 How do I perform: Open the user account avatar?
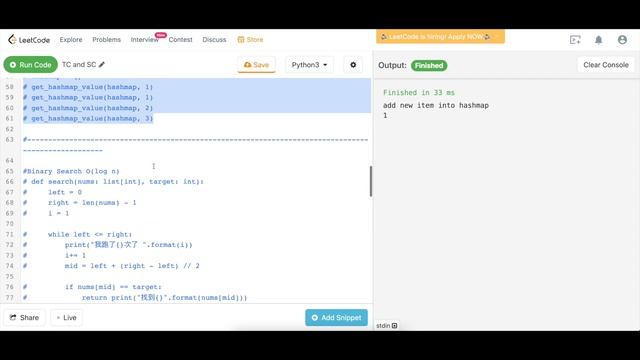[622, 40]
